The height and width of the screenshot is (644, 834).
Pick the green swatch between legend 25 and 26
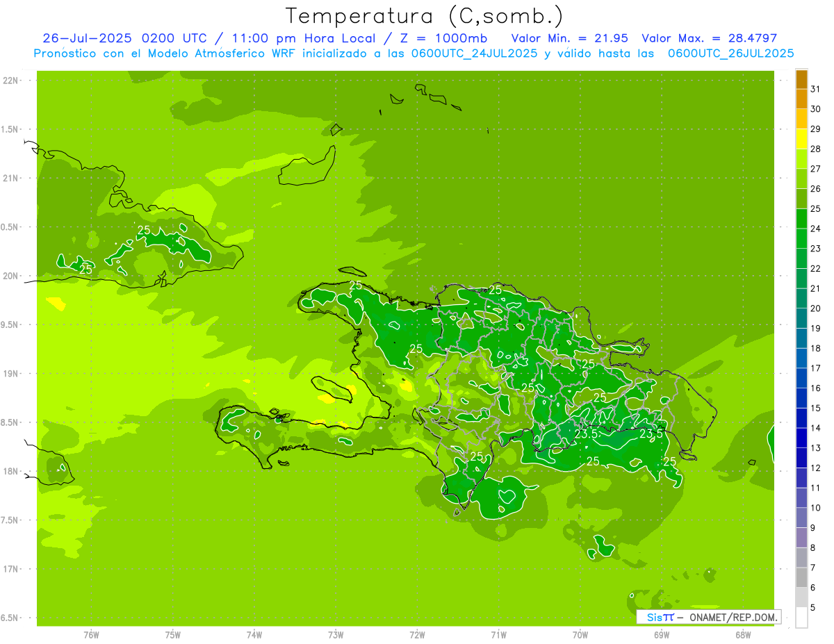tap(801, 199)
